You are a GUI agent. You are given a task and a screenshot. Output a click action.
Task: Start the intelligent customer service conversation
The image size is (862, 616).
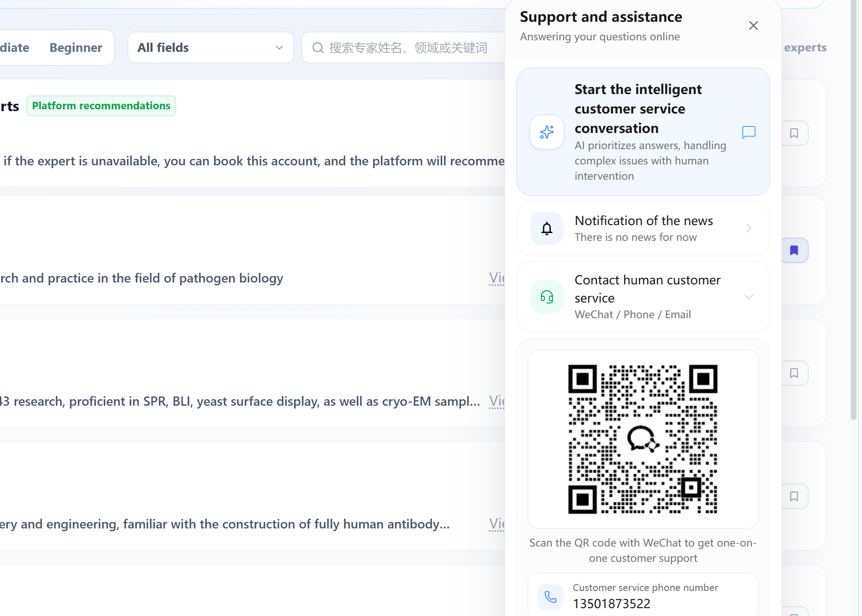[643, 132]
